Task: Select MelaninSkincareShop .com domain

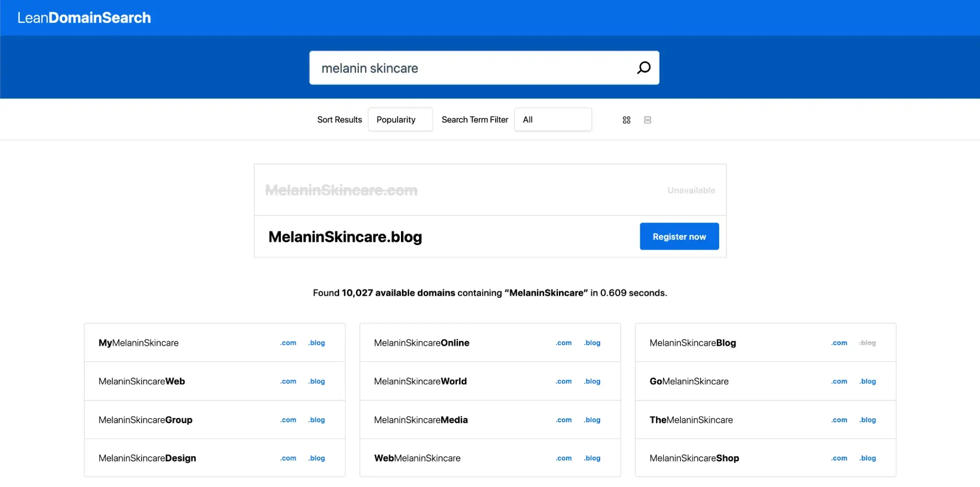Action: click(x=839, y=458)
